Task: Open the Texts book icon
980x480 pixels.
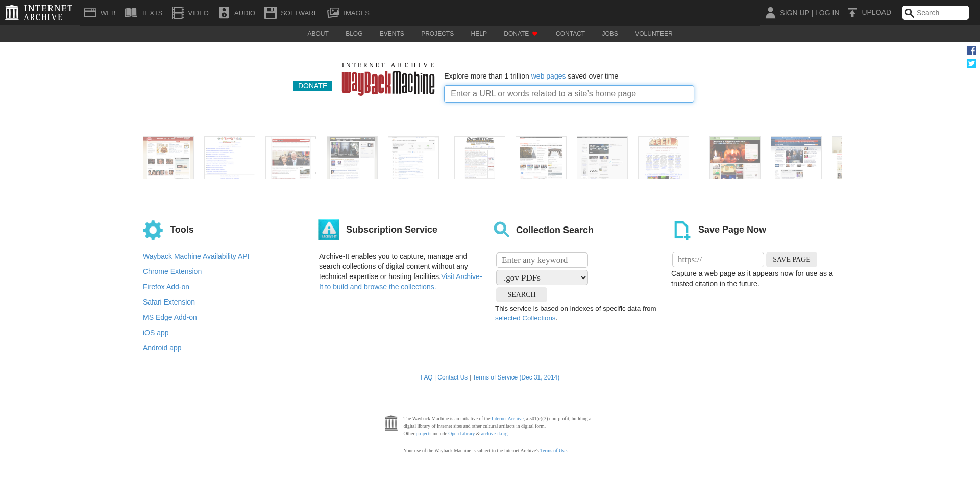Action: (x=131, y=13)
